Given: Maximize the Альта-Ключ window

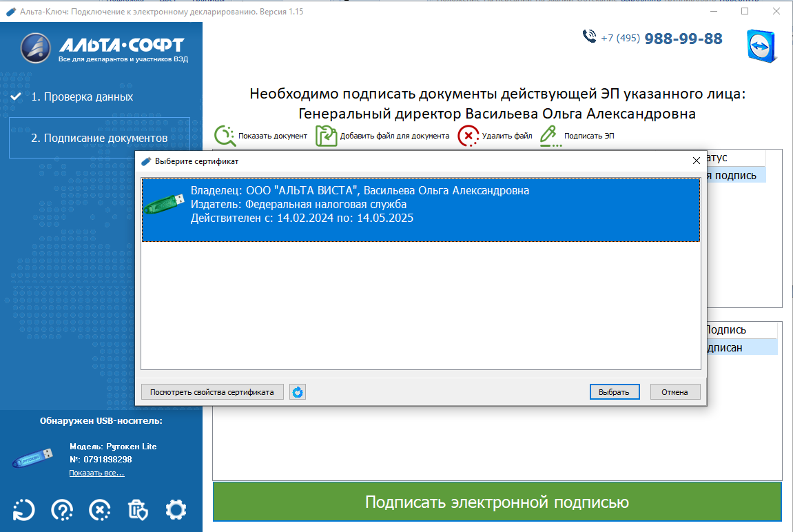Looking at the screenshot, I should (745, 11).
